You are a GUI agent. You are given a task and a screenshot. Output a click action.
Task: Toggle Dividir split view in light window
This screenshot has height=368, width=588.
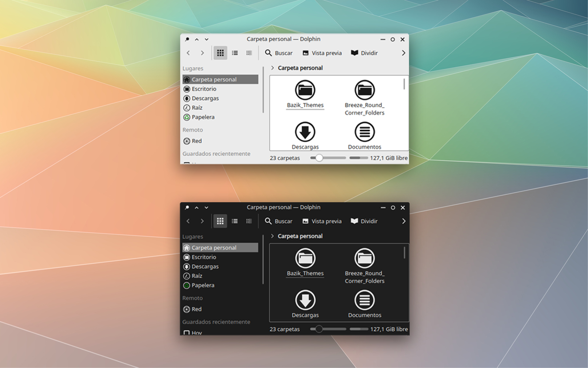click(364, 53)
